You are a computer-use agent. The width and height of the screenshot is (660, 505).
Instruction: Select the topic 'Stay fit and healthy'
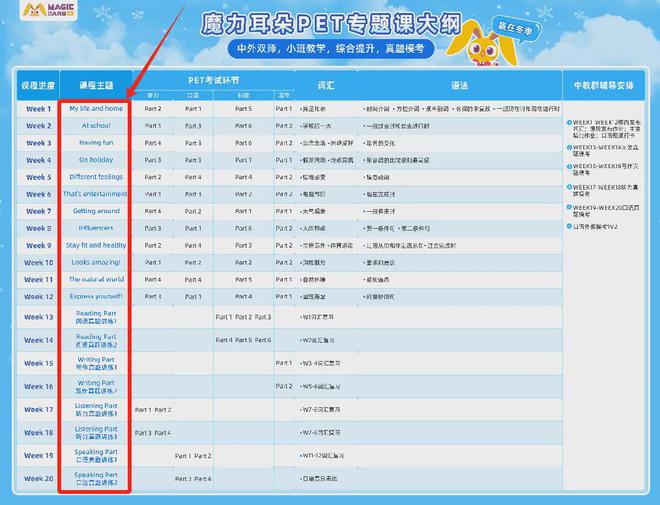pyautogui.click(x=96, y=245)
